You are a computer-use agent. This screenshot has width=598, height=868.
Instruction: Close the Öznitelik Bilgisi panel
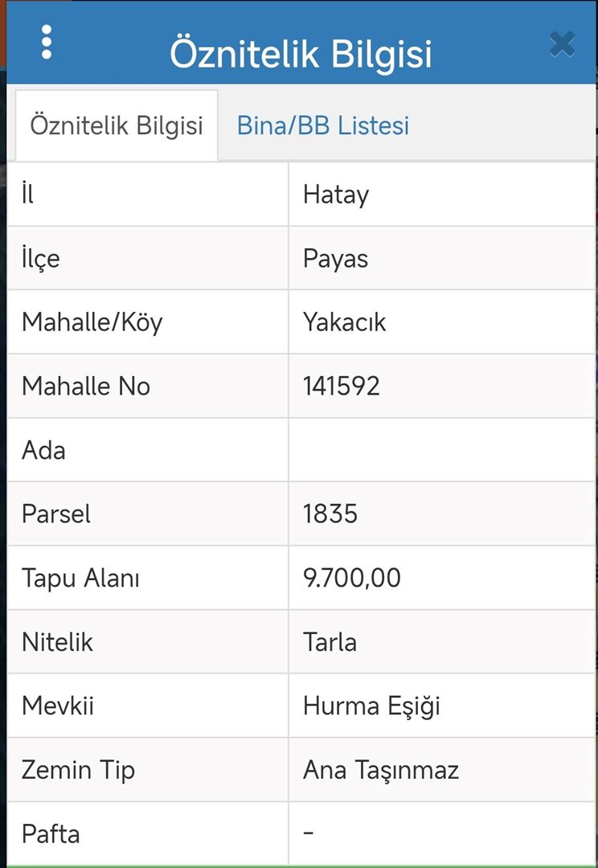[562, 44]
